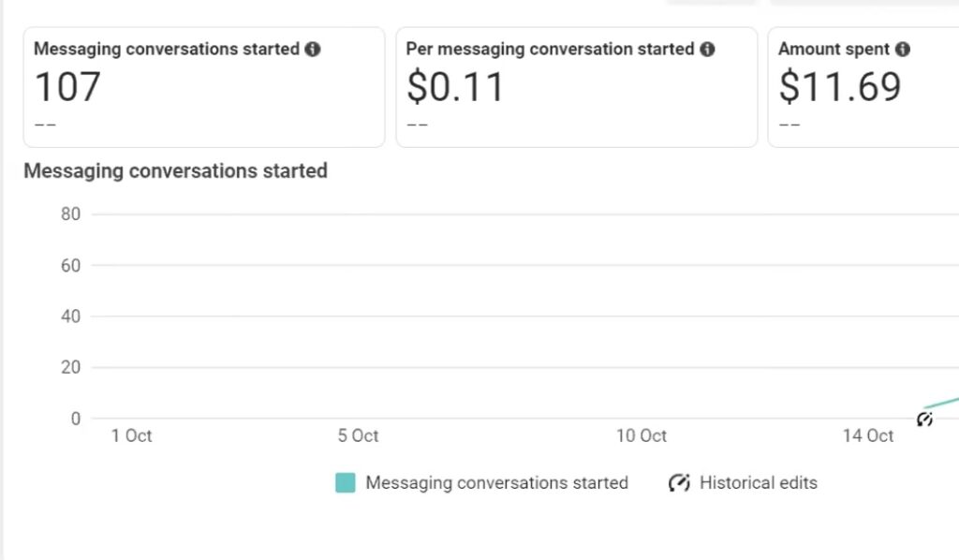The height and width of the screenshot is (560, 959).
Task: Click the 10 Oct axis label
Action: (641, 435)
